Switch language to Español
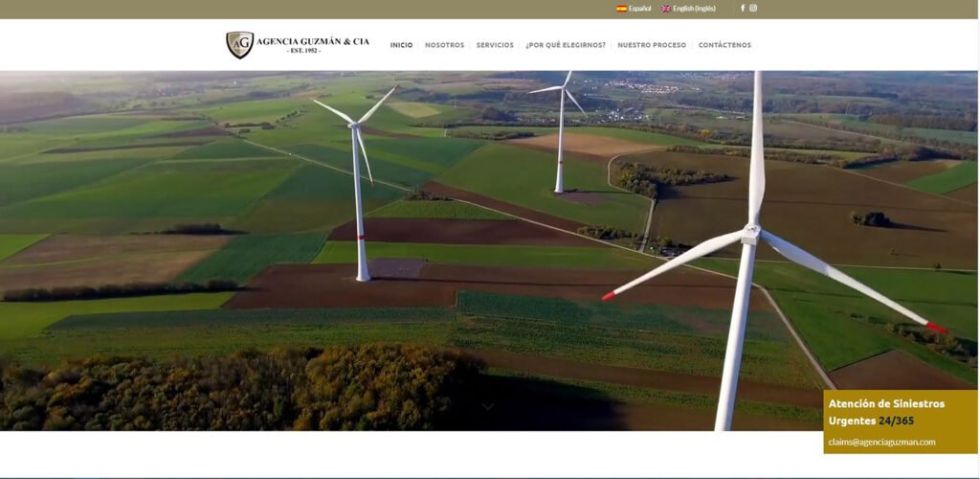Viewport: 980px width, 479px height. (639, 9)
